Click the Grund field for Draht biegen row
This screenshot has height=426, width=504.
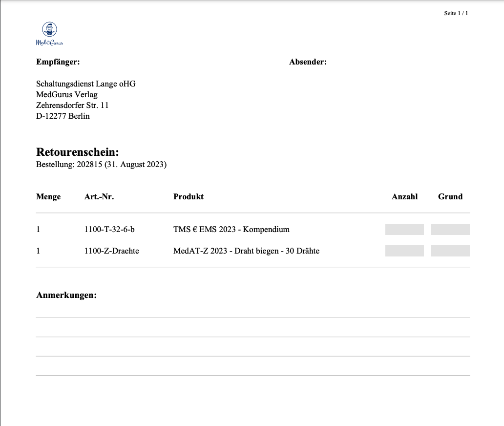click(450, 251)
